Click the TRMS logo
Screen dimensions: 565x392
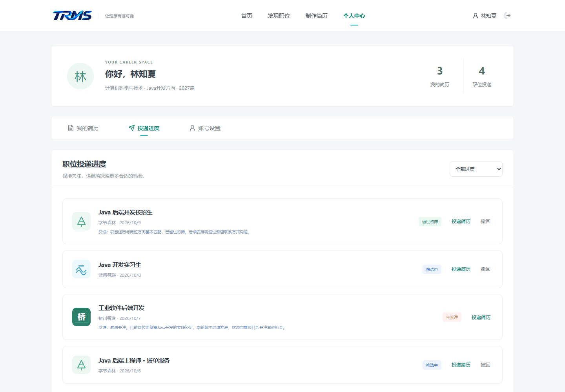tap(72, 16)
